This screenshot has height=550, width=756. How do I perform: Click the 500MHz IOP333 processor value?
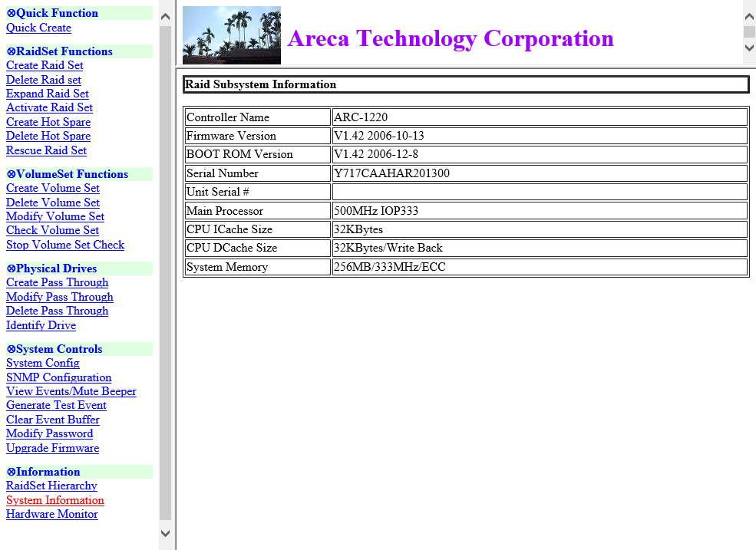click(376, 211)
